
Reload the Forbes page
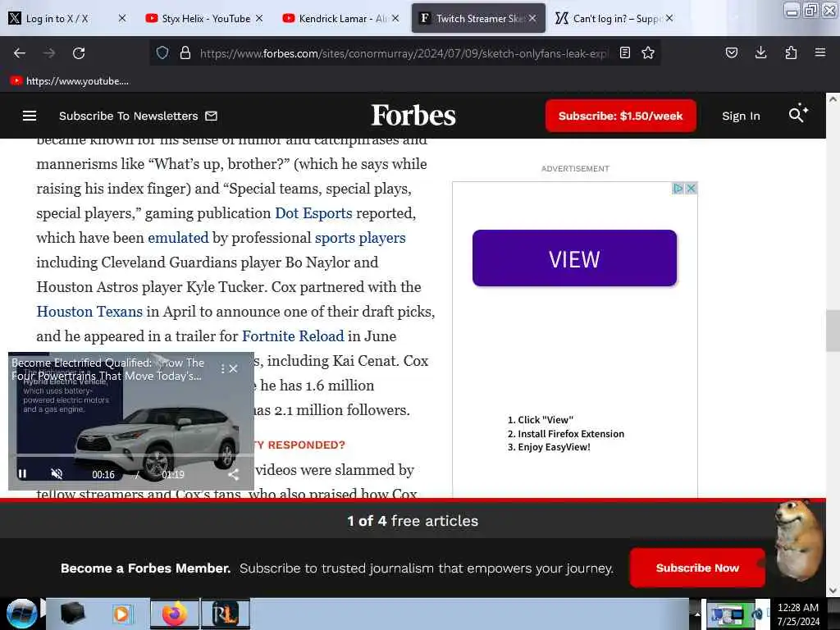[x=79, y=53]
